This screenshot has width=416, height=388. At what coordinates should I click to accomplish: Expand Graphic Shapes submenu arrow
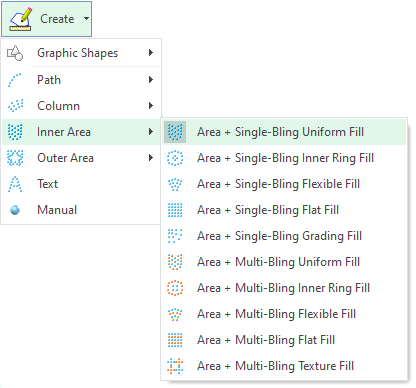[x=151, y=53]
